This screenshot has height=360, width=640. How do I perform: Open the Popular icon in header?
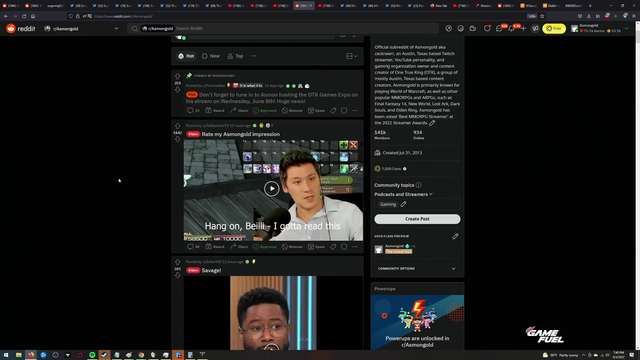449,29
